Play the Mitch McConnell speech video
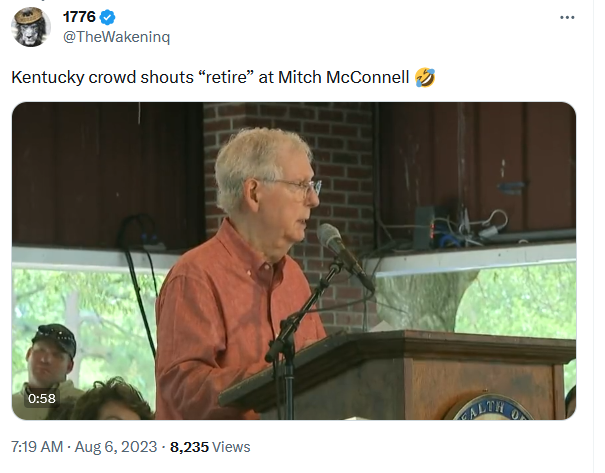This screenshot has height=473, width=605. pos(294,261)
